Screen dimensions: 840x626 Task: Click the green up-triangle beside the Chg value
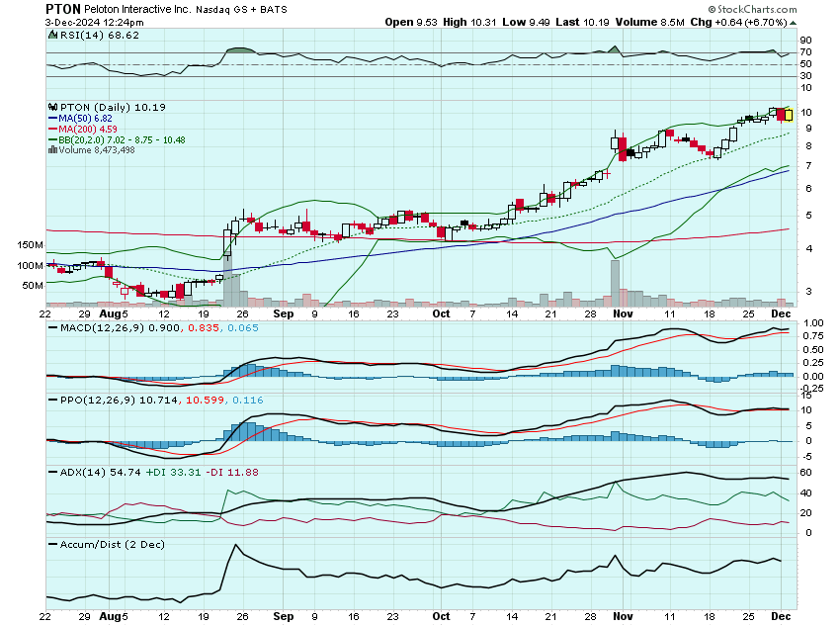click(793, 23)
